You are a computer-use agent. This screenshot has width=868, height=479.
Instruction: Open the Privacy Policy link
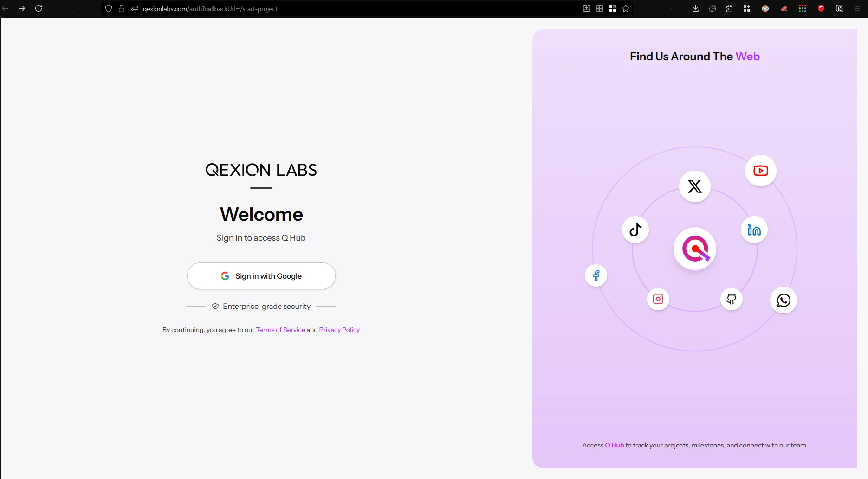(339, 330)
